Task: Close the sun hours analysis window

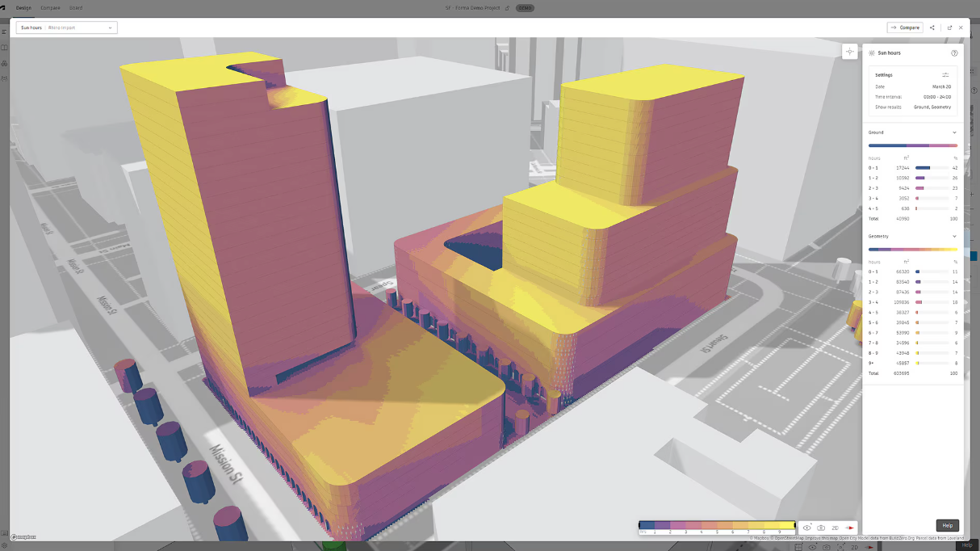Action: pos(961,27)
